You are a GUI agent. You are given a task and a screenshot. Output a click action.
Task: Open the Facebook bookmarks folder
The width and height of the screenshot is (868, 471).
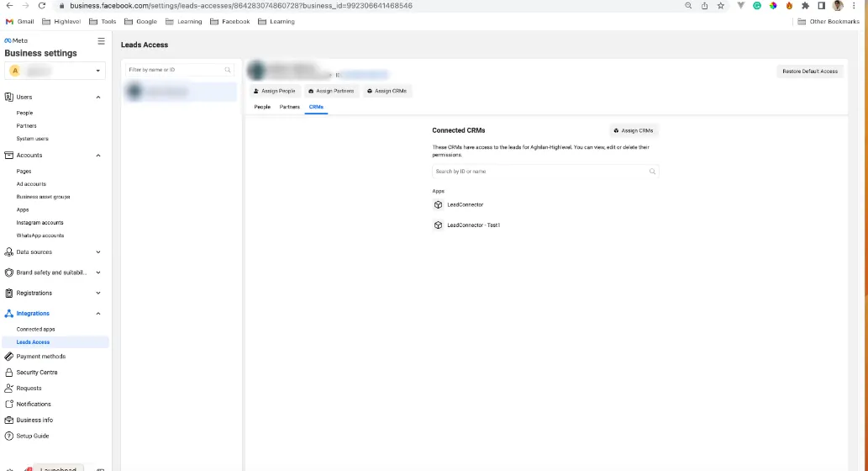(229, 22)
